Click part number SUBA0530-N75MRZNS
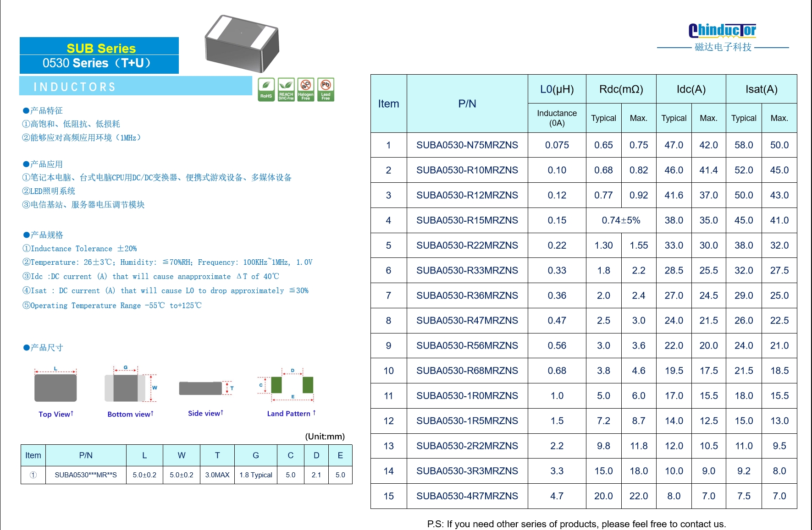This screenshot has height=530, width=812. point(467,145)
